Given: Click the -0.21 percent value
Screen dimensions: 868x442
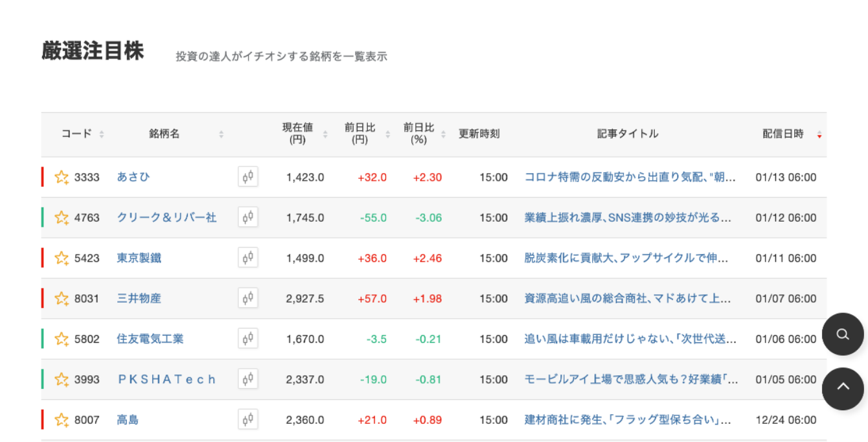Looking at the screenshot, I should coord(429,339).
